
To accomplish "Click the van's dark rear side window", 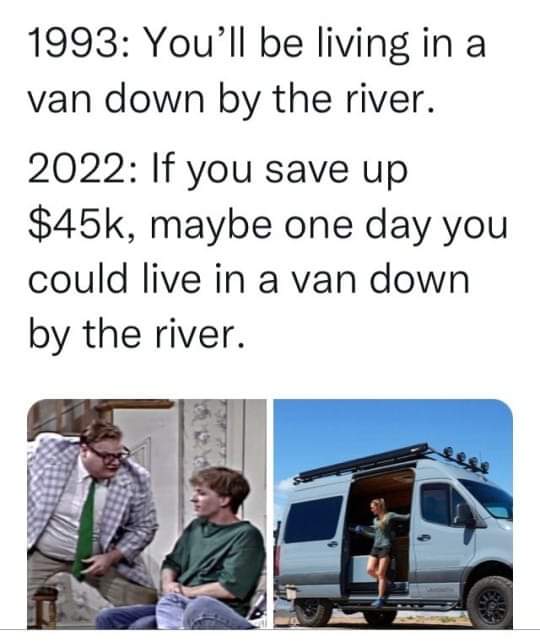I will tap(313, 519).
